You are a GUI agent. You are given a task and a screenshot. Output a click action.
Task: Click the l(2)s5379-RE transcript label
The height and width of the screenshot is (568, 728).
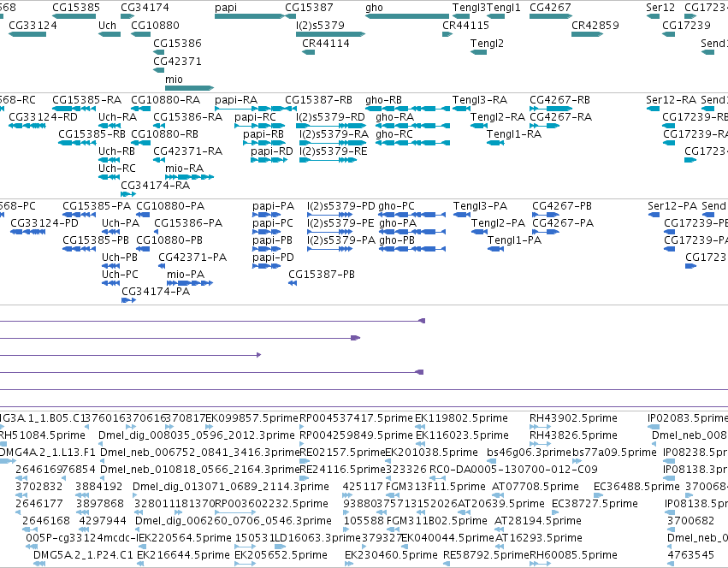334,151
